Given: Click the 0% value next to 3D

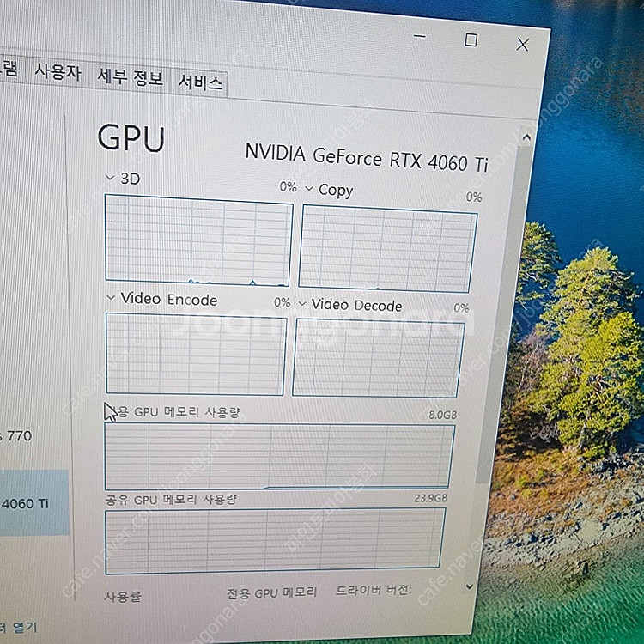Looking at the screenshot, I should pos(288,187).
